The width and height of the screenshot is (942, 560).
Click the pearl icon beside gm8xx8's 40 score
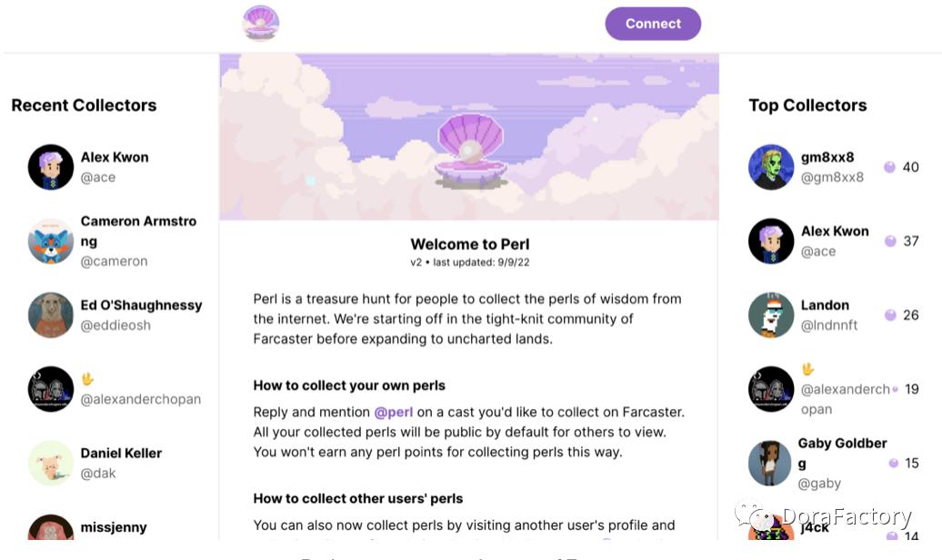pos(889,167)
